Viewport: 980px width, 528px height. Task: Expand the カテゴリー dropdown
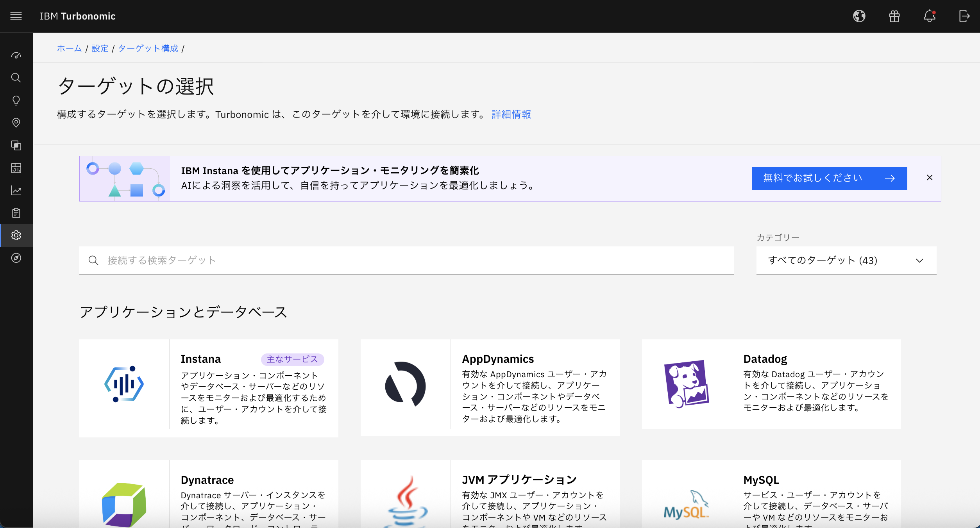[846, 260]
